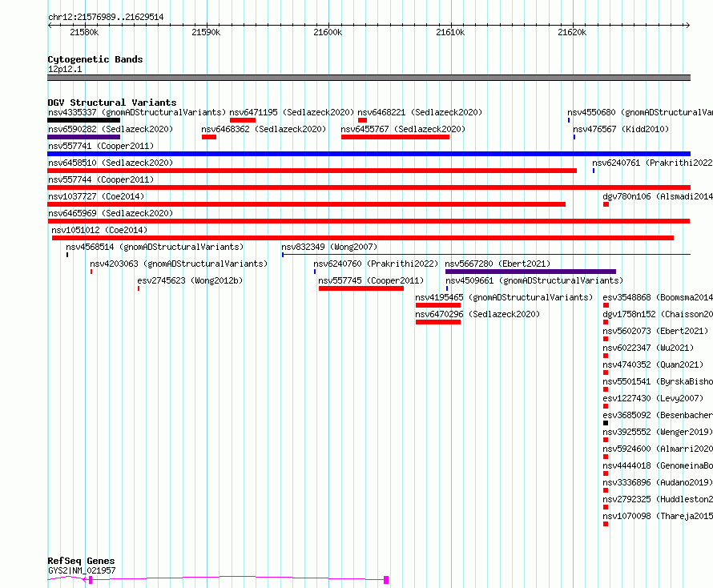Screen dimensions: 713x588
Task: Click the chr12:21576989..21629514 coordinates text
Action: [x=106, y=18]
